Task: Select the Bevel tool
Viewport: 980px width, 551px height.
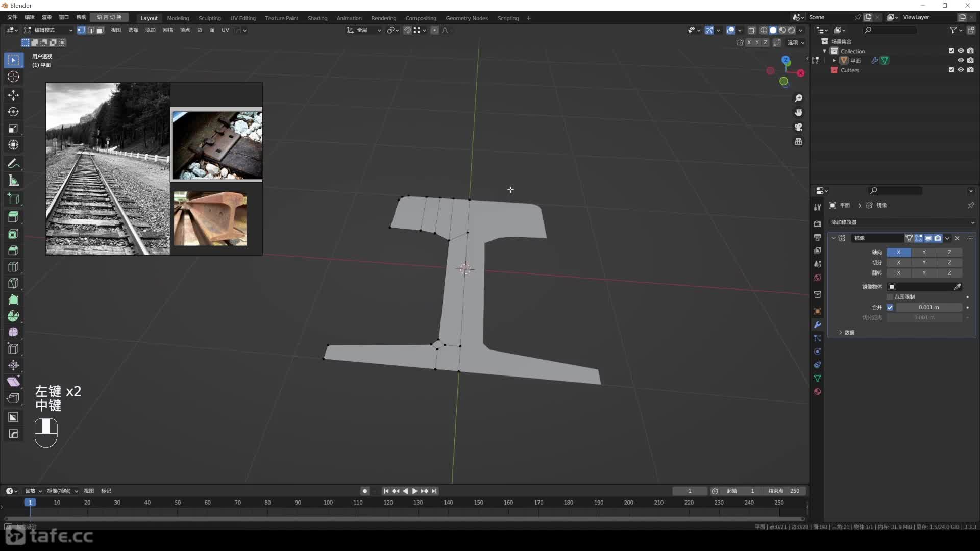Action: pos(13,251)
